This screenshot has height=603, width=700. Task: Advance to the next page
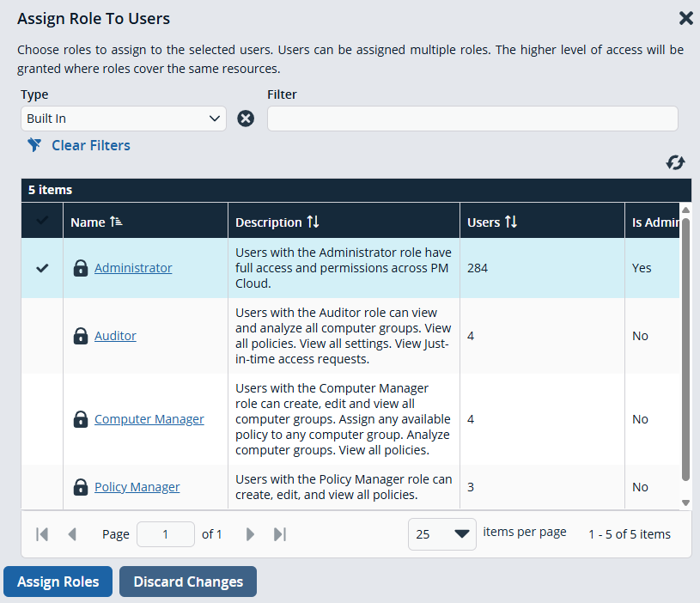click(250, 533)
